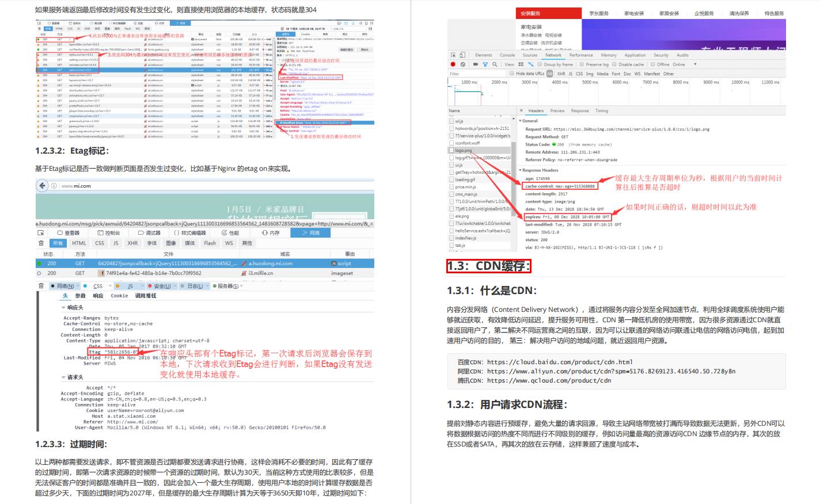The image size is (820, 504).
Task: Open the 响应 tab in request details
Action: click(x=98, y=296)
